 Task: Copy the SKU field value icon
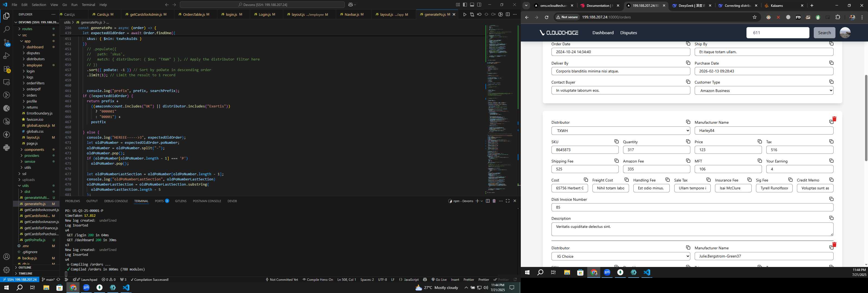click(616, 142)
